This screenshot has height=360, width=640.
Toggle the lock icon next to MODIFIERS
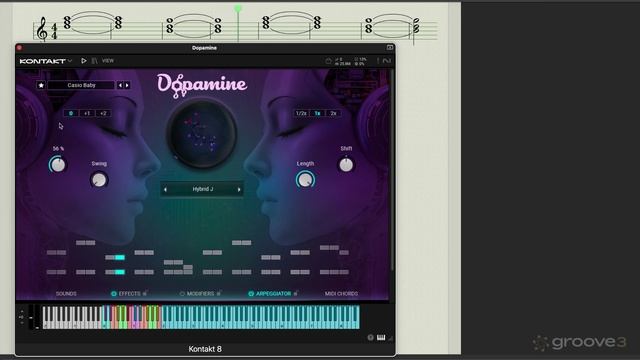click(219, 293)
